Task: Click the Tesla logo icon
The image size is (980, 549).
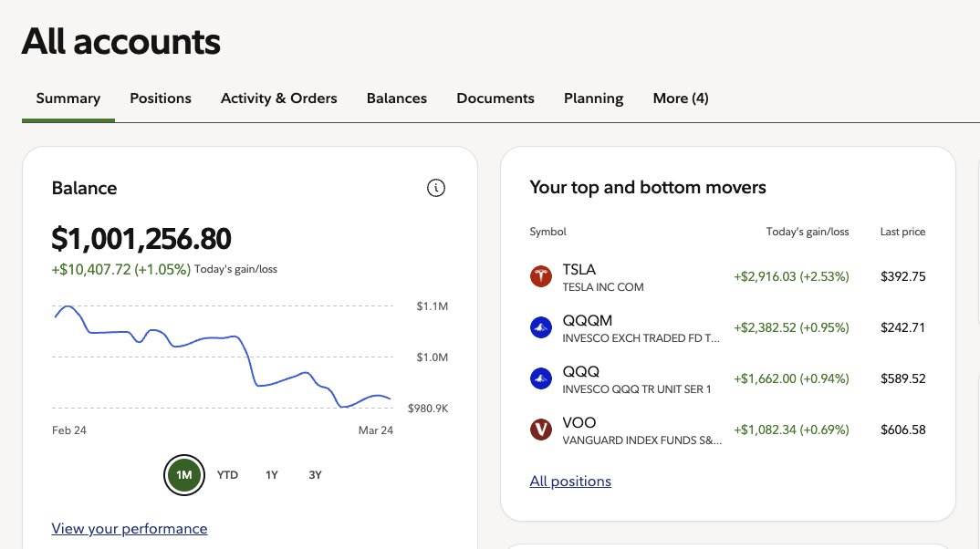Action: [x=540, y=276]
